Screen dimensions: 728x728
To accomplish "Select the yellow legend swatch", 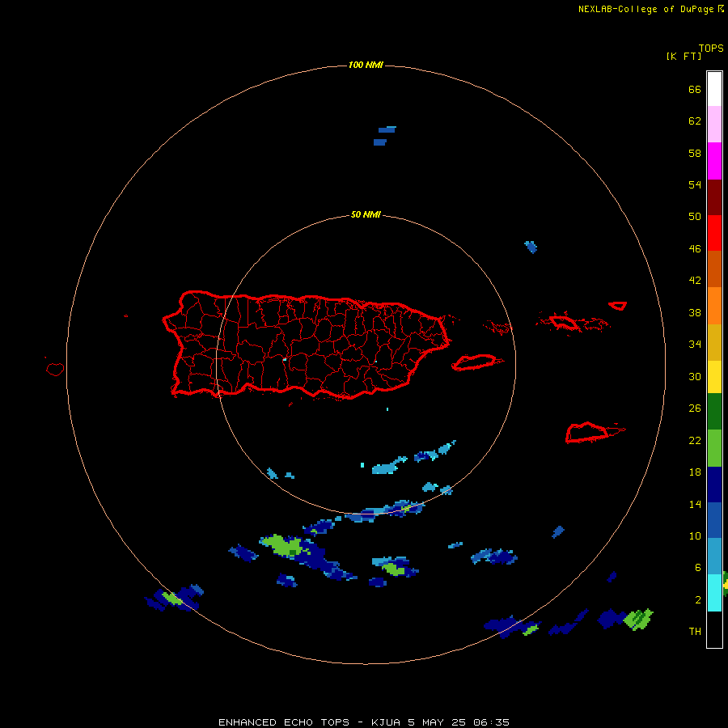I will coord(714,376).
